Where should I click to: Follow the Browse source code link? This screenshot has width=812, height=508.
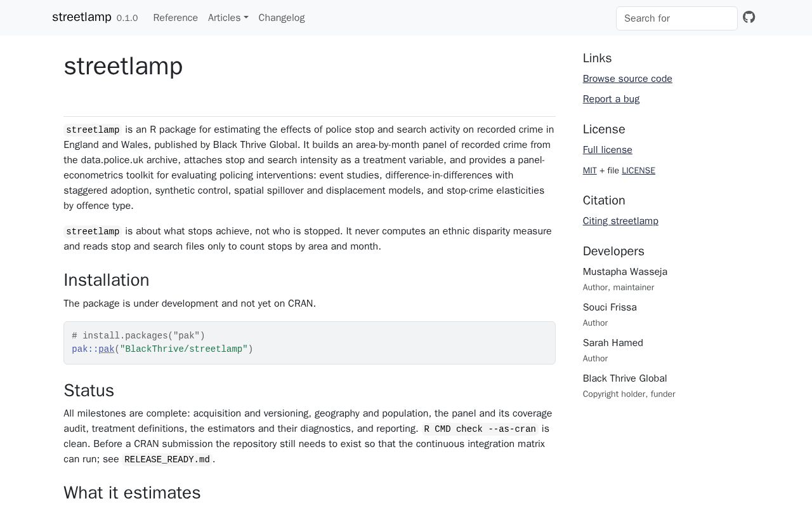(x=627, y=79)
